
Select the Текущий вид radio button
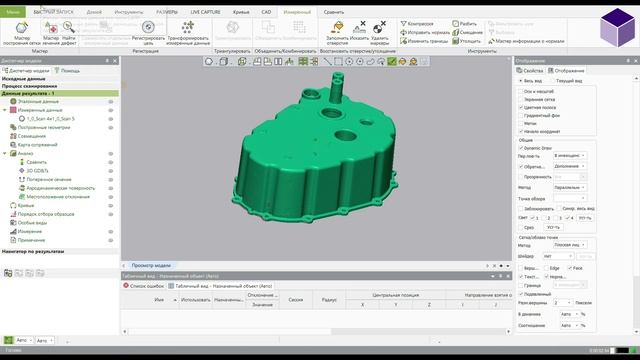[553, 81]
